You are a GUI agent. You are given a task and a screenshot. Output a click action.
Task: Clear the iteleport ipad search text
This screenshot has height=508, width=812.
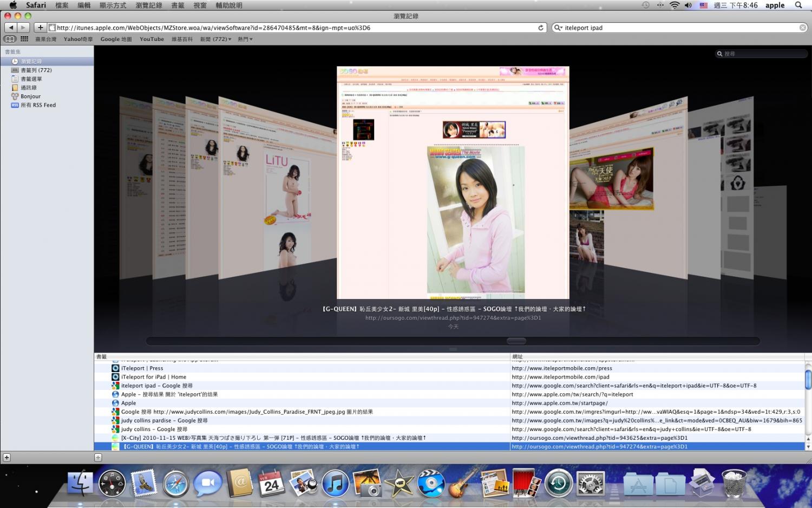click(x=803, y=28)
